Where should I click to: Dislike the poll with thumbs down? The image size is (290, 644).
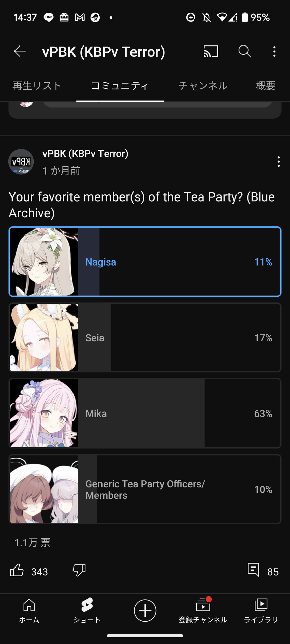tap(79, 571)
